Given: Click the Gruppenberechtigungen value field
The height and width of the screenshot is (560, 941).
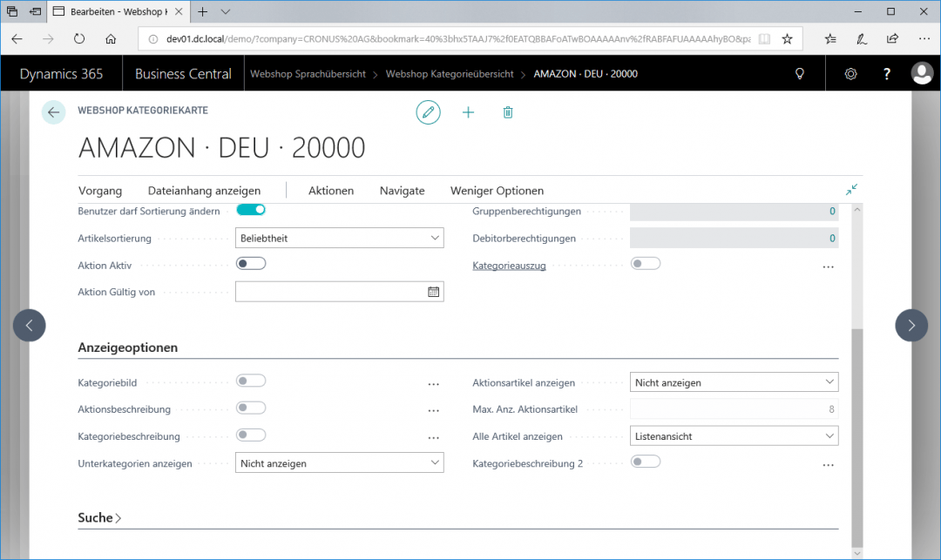Looking at the screenshot, I should pos(734,211).
